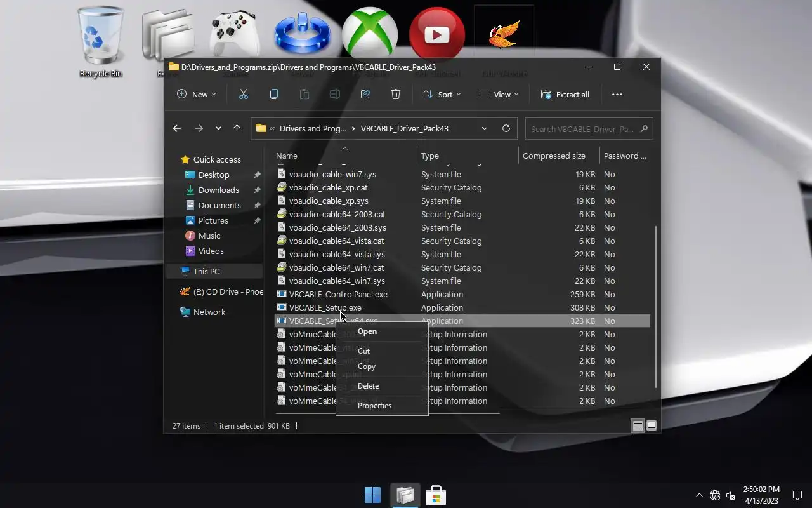Click the Cut scissors toolbar icon
Image resolution: width=812 pixels, height=508 pixels.
[x=244, y=94]
